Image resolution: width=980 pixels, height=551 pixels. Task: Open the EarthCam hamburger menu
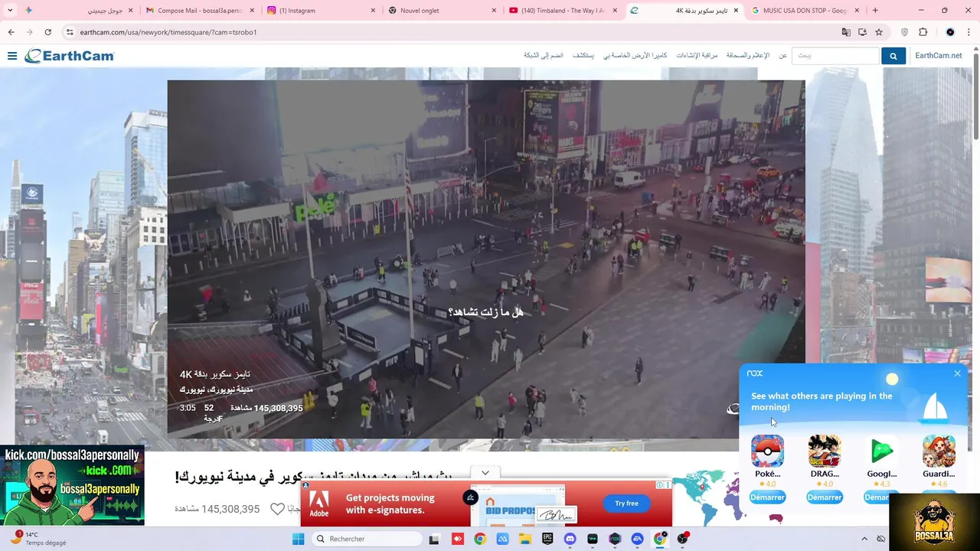pyautogui.click(x=12, y=56)
